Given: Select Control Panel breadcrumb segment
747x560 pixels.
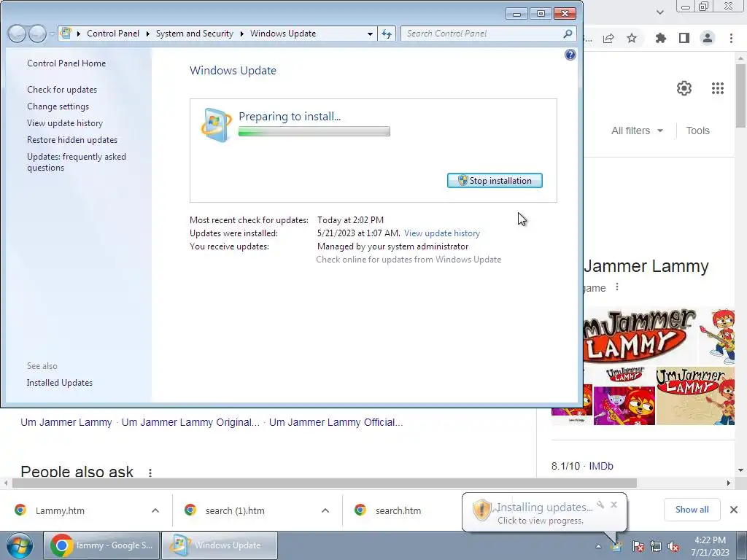Looking at the screenshot, I should click(113, 34).
